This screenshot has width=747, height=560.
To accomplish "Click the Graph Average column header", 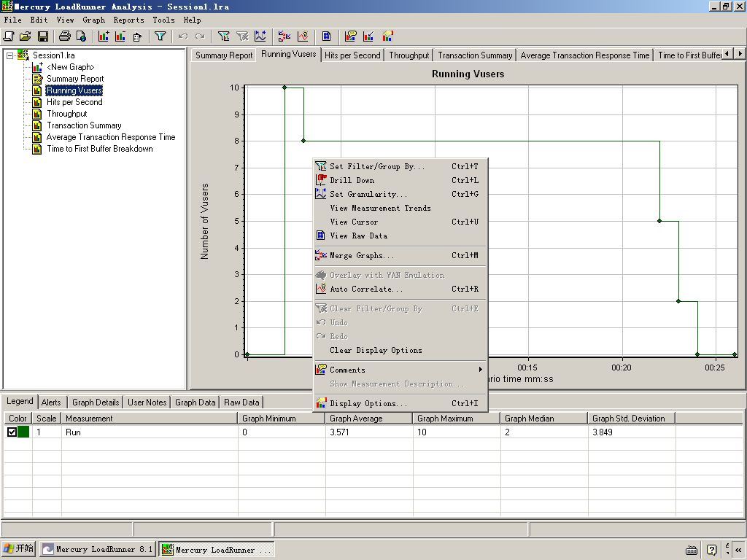I will pos(368,419).
